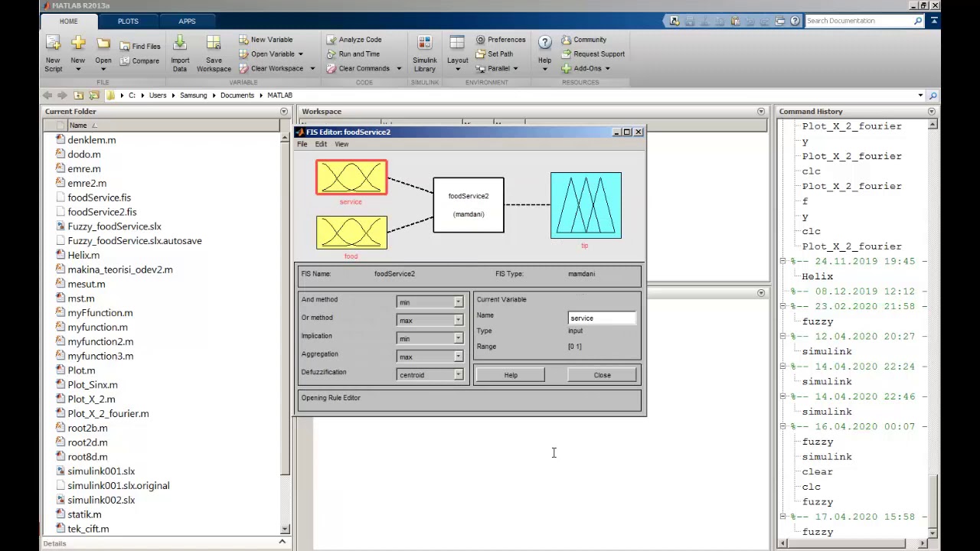
Task: Select makina_teorisi_odev2.m file
Action: point(119,269)
